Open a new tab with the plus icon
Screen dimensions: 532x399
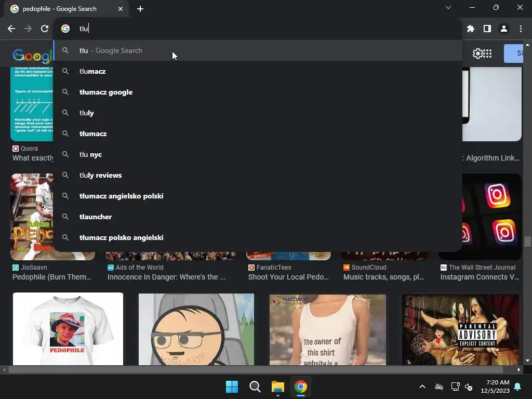pos(140,9)
